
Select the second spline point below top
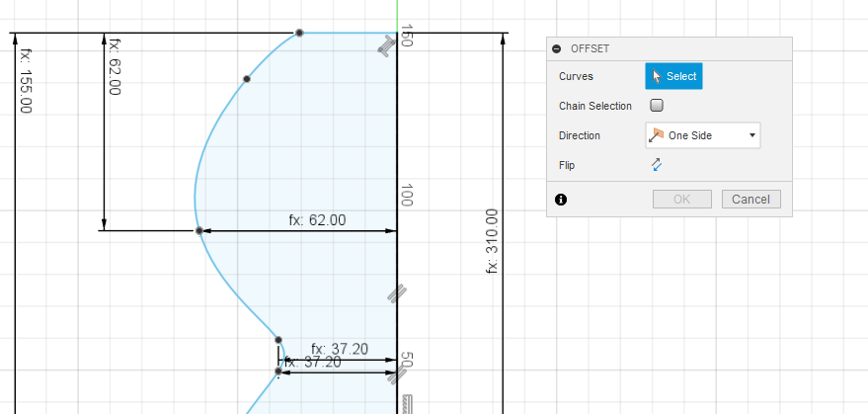[x=247, y=78]
